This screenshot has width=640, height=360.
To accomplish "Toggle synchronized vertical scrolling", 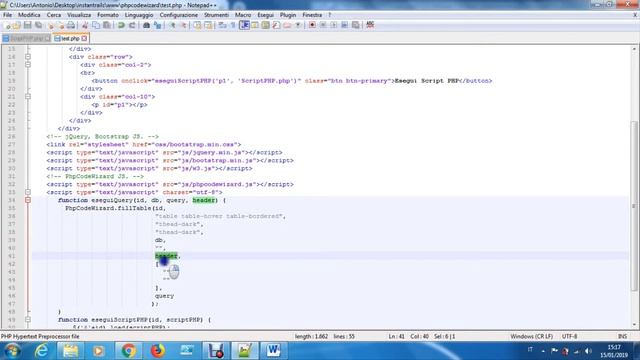I will tap(197, 25).
